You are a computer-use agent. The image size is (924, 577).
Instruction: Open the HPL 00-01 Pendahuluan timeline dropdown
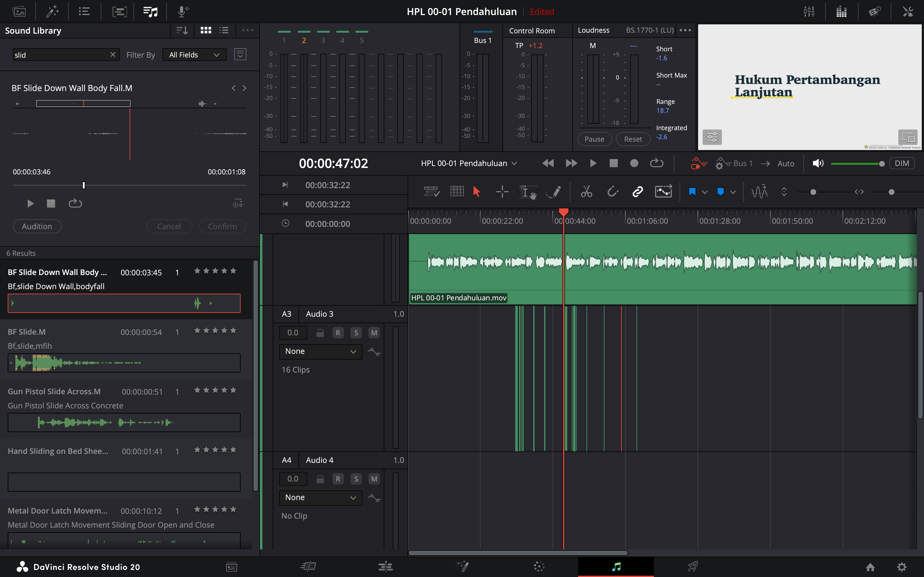click(469, 163)
